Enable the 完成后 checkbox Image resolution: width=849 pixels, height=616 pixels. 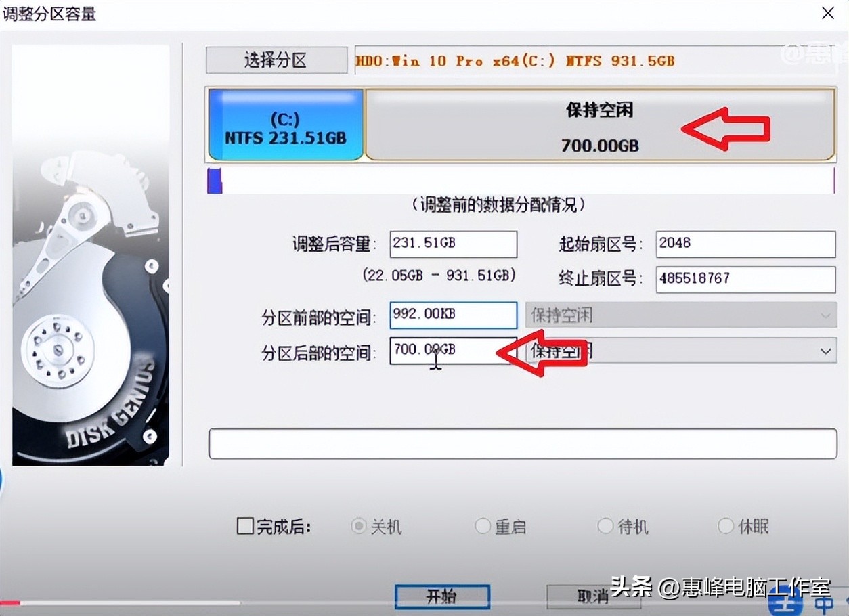coord(245,526)
